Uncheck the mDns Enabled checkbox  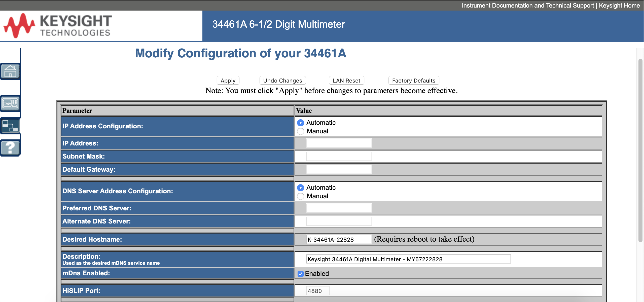pyautogui.click(x=301, y=274)
